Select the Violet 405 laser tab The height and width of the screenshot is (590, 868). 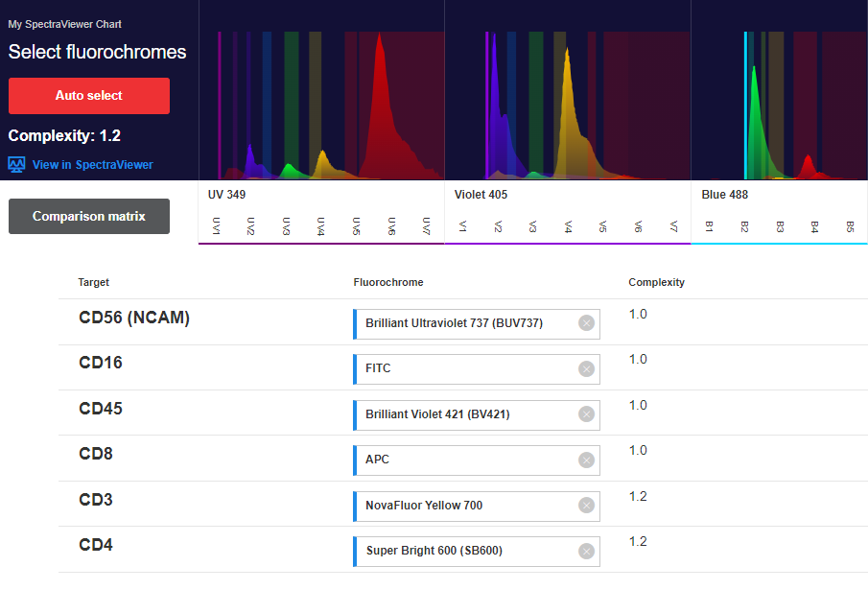[x=481, y=195]
